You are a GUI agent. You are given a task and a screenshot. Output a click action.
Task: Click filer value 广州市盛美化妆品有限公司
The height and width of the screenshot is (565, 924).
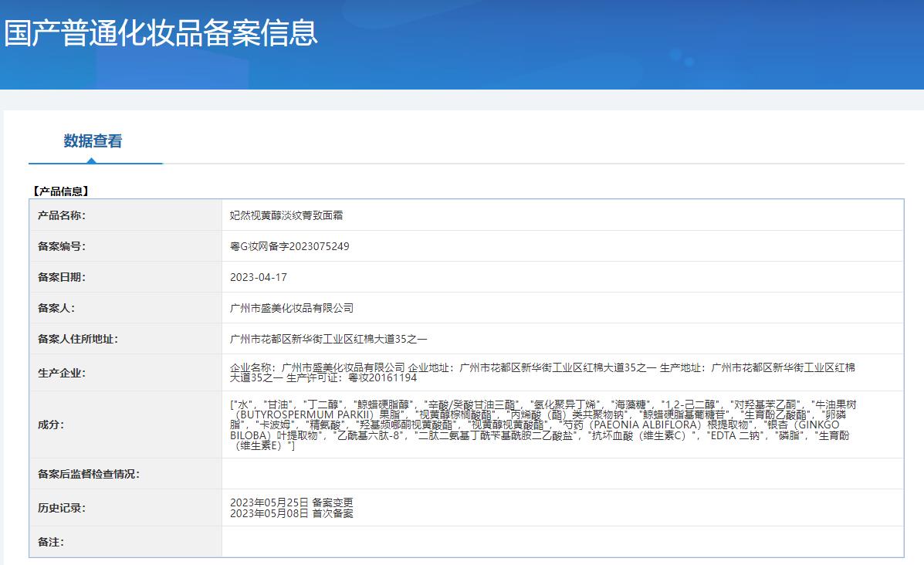coord(292,308)
